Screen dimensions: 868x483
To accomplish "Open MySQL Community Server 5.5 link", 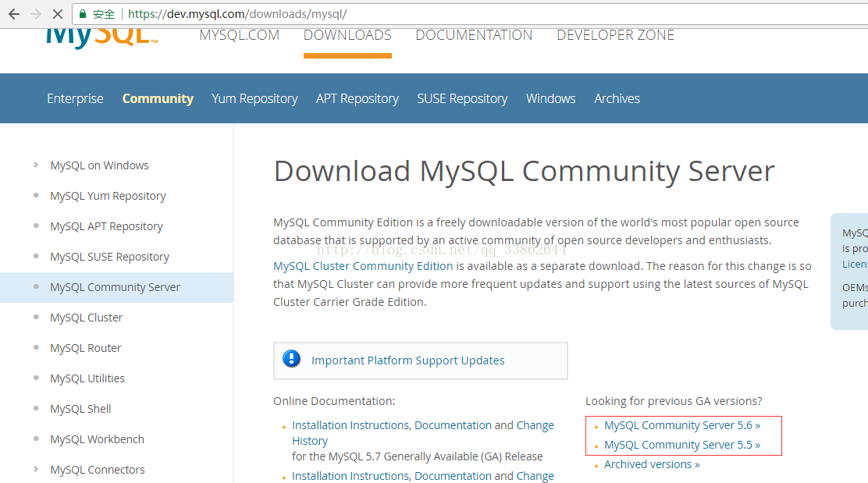I will [x=682, y=445].
